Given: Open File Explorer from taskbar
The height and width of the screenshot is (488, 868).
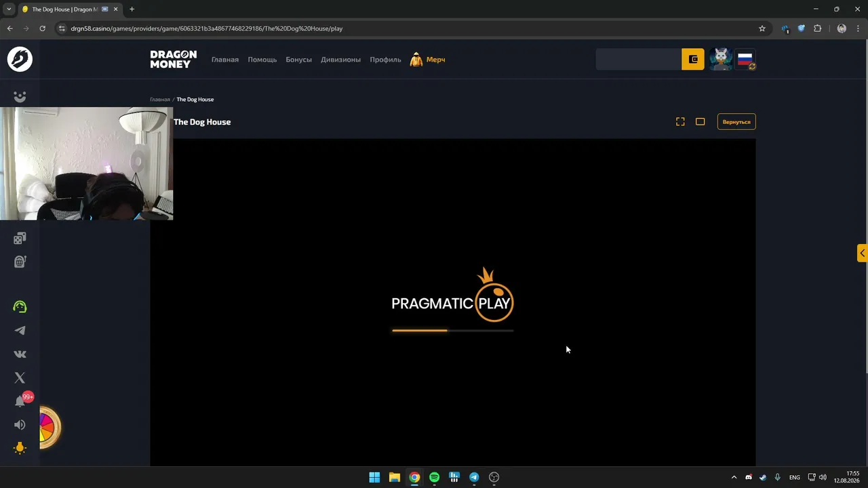Looking at the screenshot, I should 395,477.
